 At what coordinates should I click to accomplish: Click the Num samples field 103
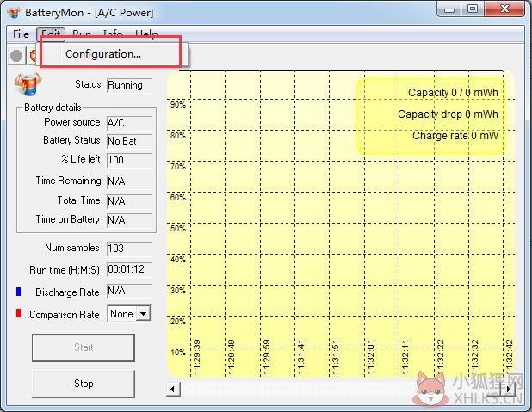click(129, 249)
